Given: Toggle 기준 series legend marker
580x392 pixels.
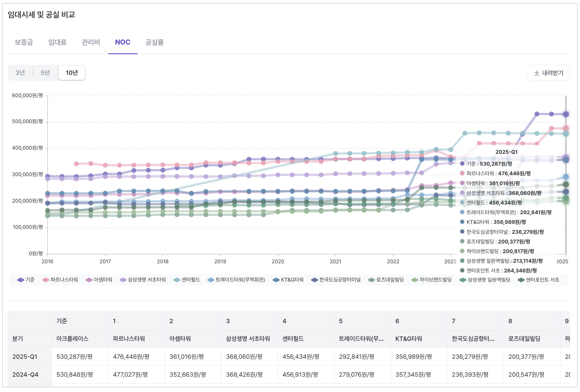Looking at the screenshot, I should [x=21, y=280].
